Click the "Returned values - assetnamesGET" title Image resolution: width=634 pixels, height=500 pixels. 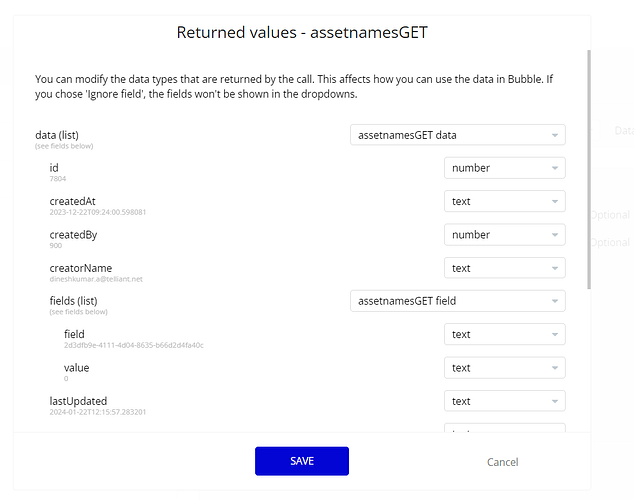coord(302,32)
